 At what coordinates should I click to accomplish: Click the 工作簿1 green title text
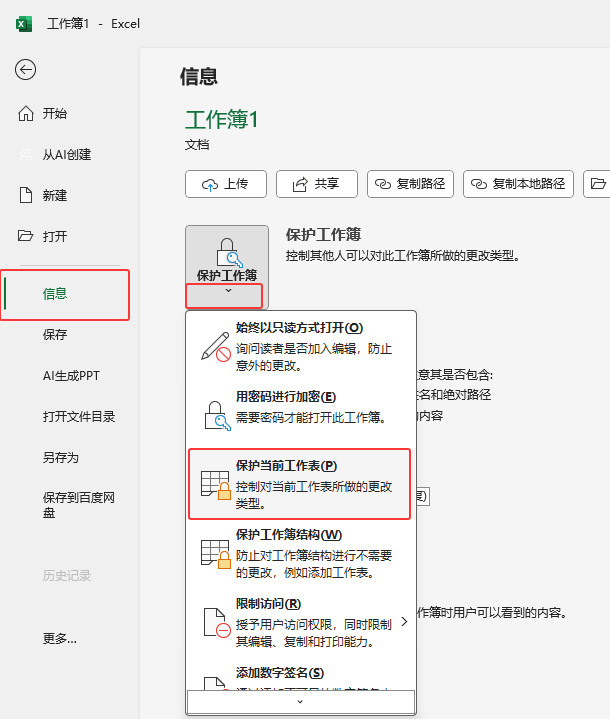pyautogui.click(x=222, y=120)
